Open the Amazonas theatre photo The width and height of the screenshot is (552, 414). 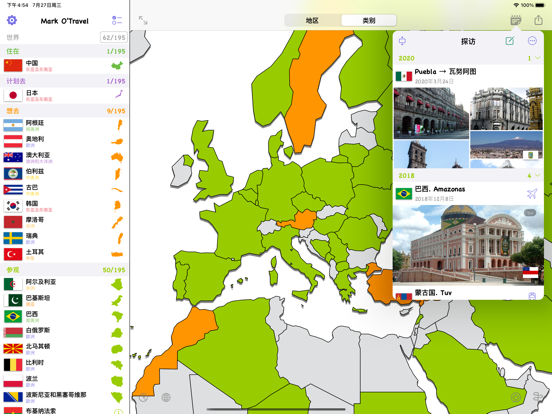(x=468, y=244)
